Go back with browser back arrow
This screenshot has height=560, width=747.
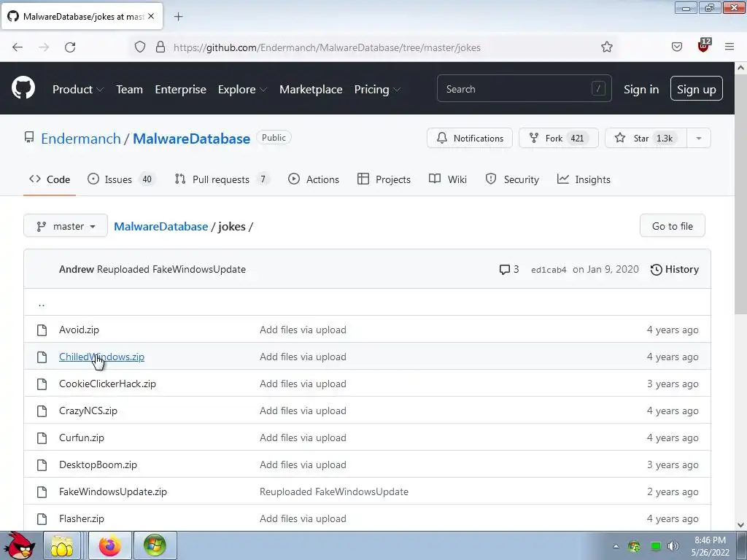pyautogui.click(x=18, y=47)
